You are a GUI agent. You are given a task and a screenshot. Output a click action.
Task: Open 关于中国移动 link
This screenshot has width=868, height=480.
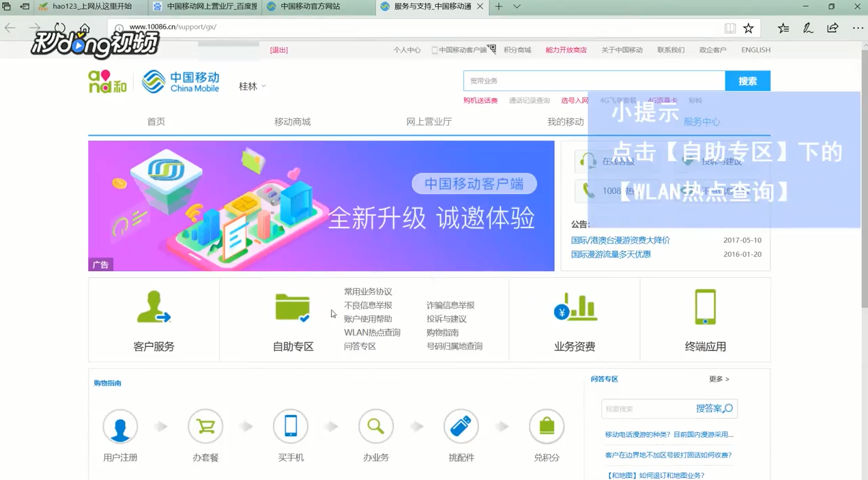622,50
